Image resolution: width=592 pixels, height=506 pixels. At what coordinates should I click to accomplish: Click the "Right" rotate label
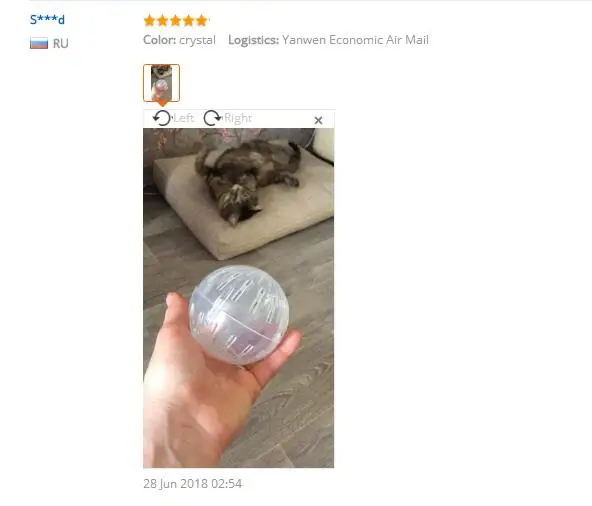coord(238,118)
